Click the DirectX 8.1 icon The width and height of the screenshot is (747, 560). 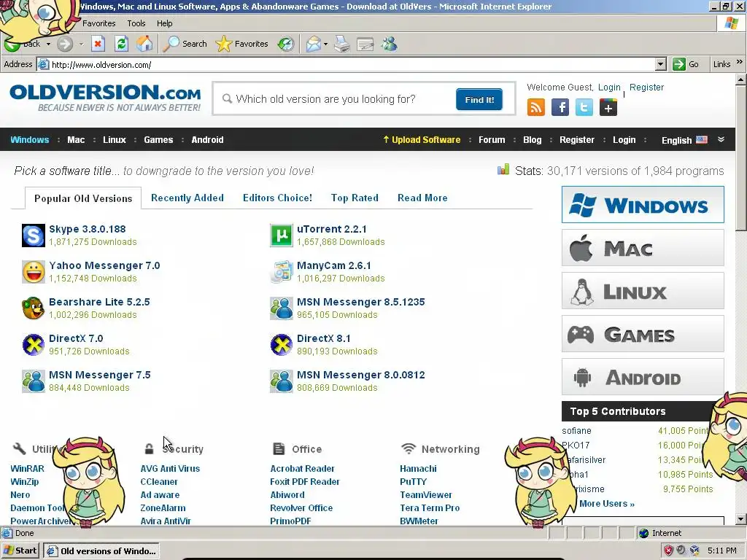point(282,345)
